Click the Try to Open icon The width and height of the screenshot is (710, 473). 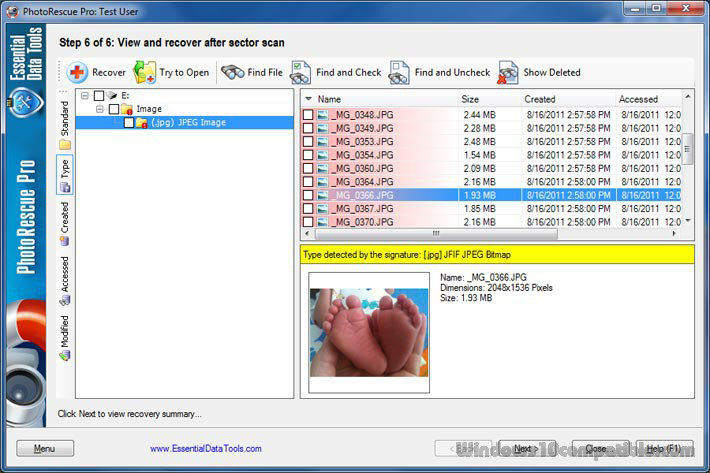(x=145, y=72)
